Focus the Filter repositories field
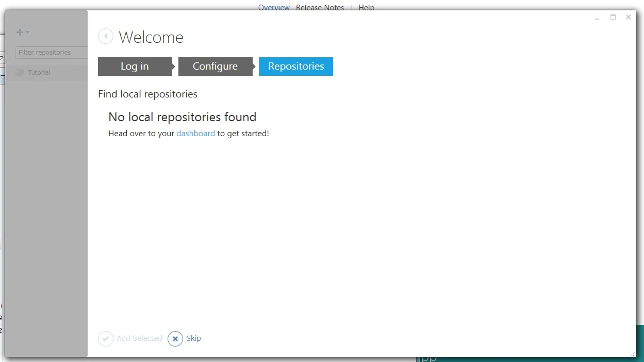 point(52,53)
